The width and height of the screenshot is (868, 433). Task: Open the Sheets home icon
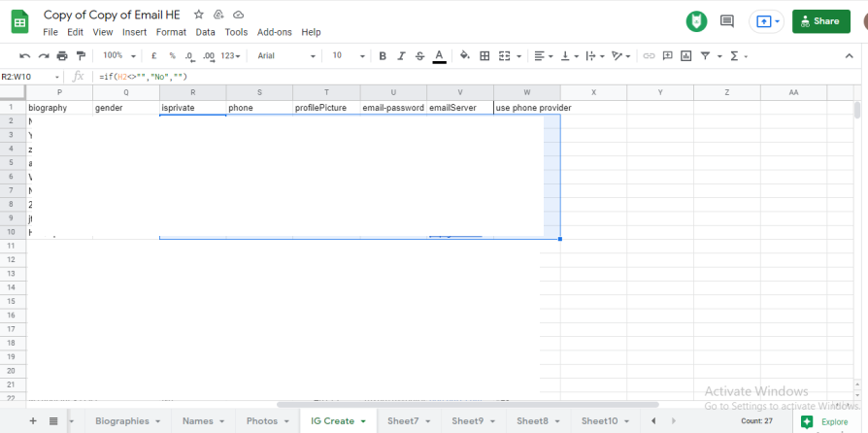(x=20, y=22)
